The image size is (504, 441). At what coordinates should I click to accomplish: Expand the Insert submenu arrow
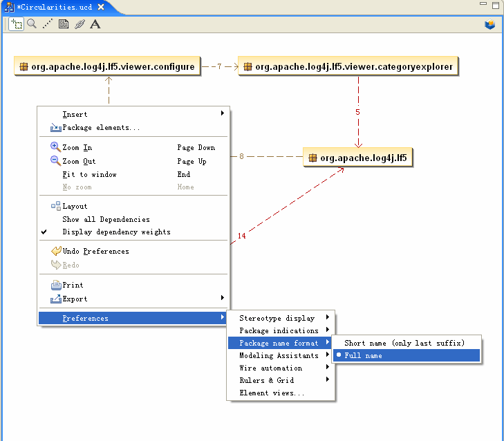click(x=223, y=113)
